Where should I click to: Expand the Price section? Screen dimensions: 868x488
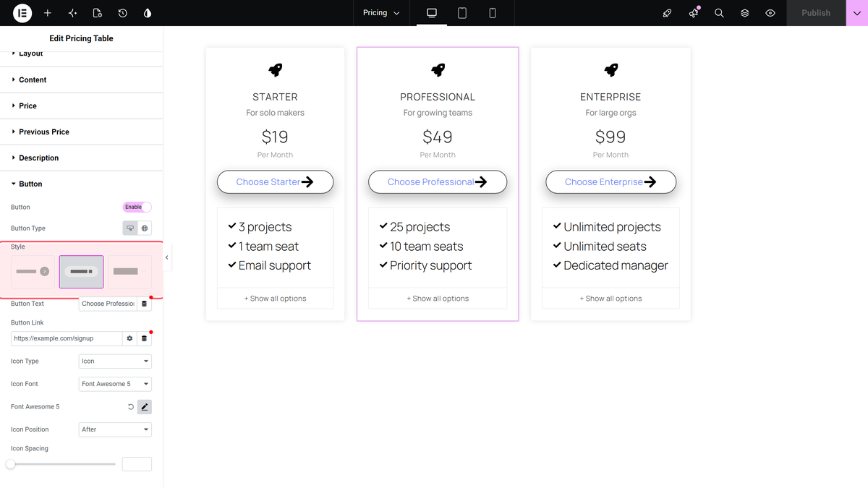(x=81, y=106)
